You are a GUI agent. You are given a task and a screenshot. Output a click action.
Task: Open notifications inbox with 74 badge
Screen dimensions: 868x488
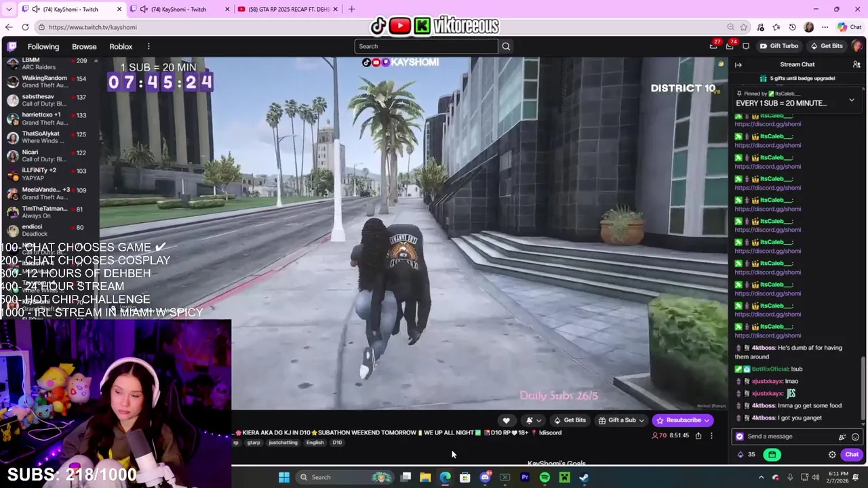point(730,46)
